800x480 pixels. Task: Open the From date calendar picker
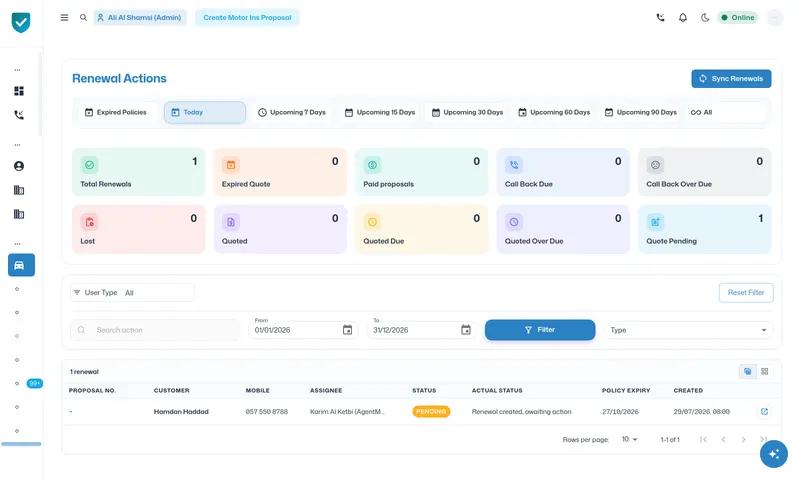347,330
